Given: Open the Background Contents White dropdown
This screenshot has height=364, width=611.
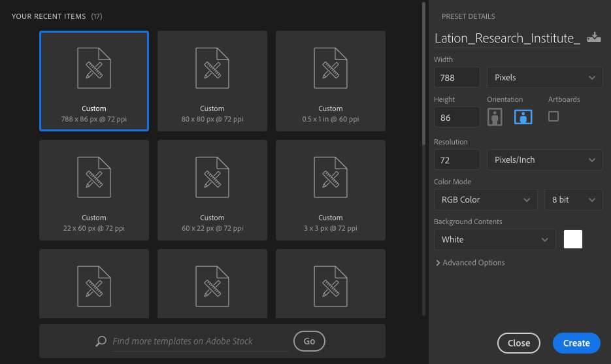Looking at the screenshot, I should 495,239.
